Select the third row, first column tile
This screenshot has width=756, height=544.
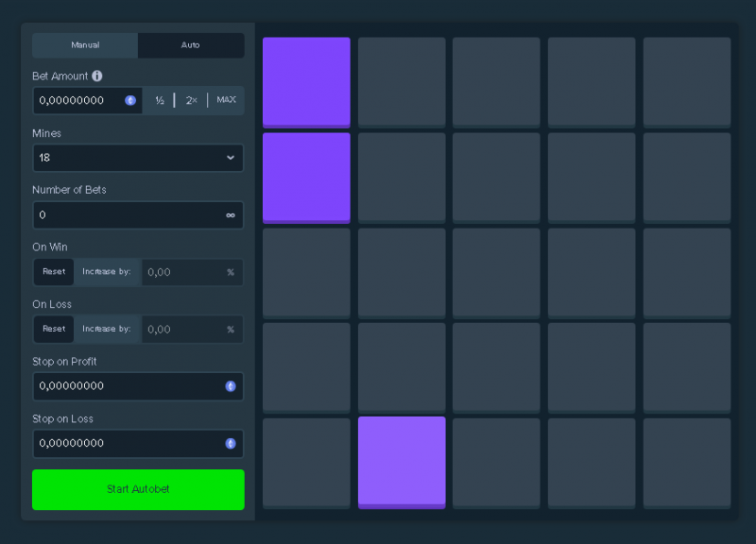click(306, 273)
